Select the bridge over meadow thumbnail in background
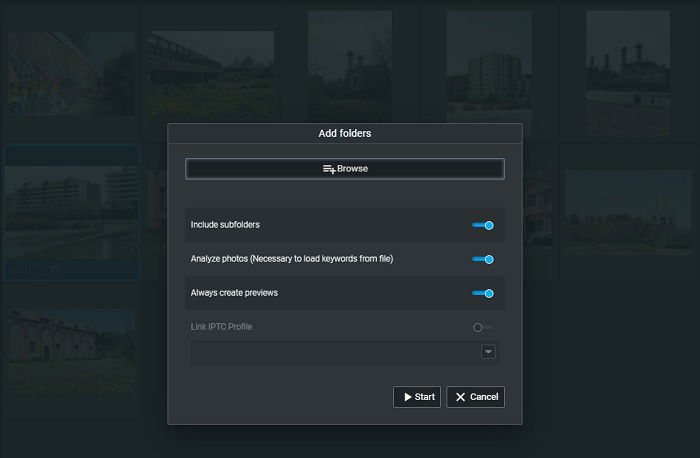This screenshot has height=458, width=700. pyautogui.click(x=211, y=74)
